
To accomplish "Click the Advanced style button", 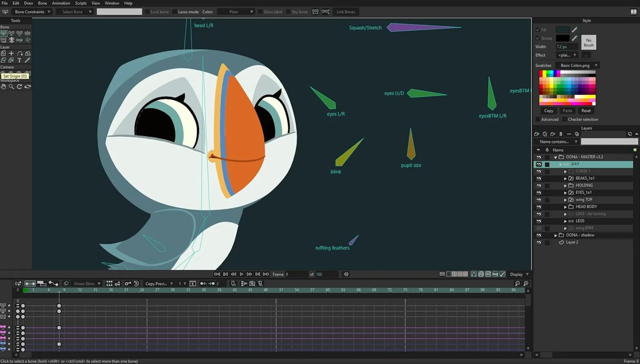I will (547, 119).
